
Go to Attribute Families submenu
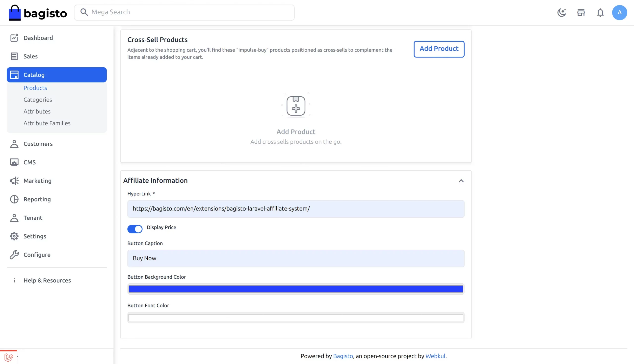click(47, 123)
